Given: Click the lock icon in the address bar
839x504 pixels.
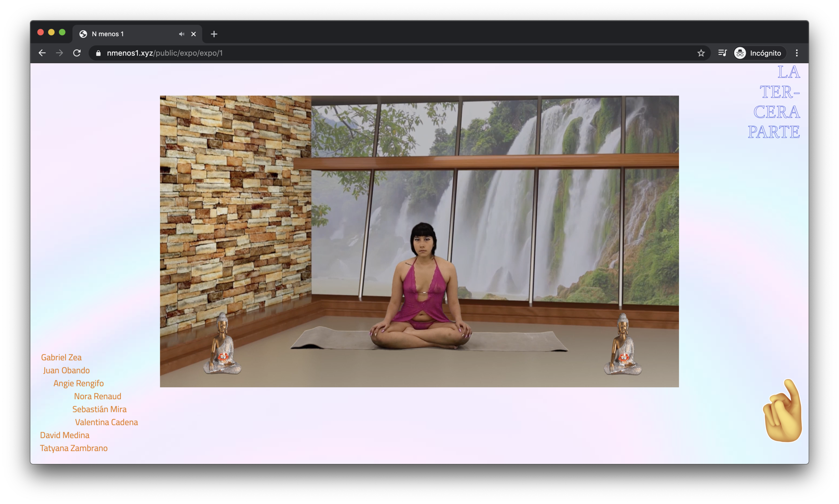Looking at the screenshot, I should tap(98, 53).
